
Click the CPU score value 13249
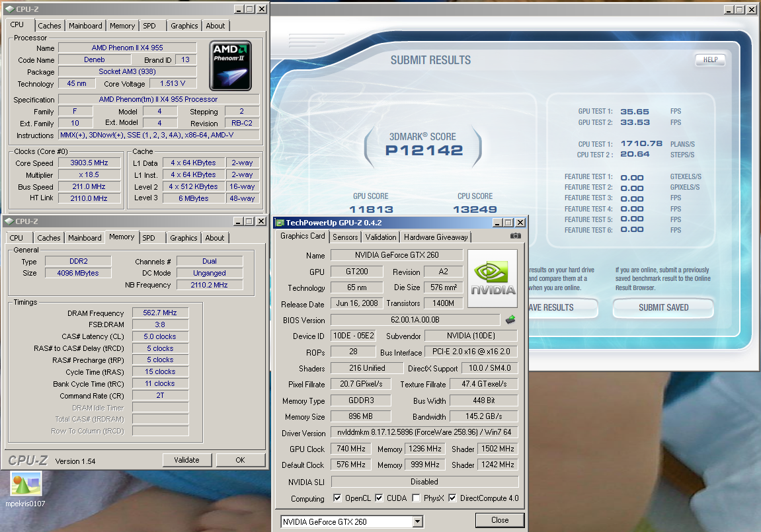tap(475, 209)
